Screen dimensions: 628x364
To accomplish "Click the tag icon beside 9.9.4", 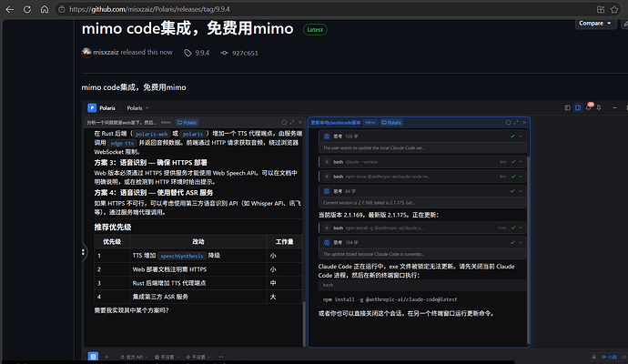I will click(187, 53).
